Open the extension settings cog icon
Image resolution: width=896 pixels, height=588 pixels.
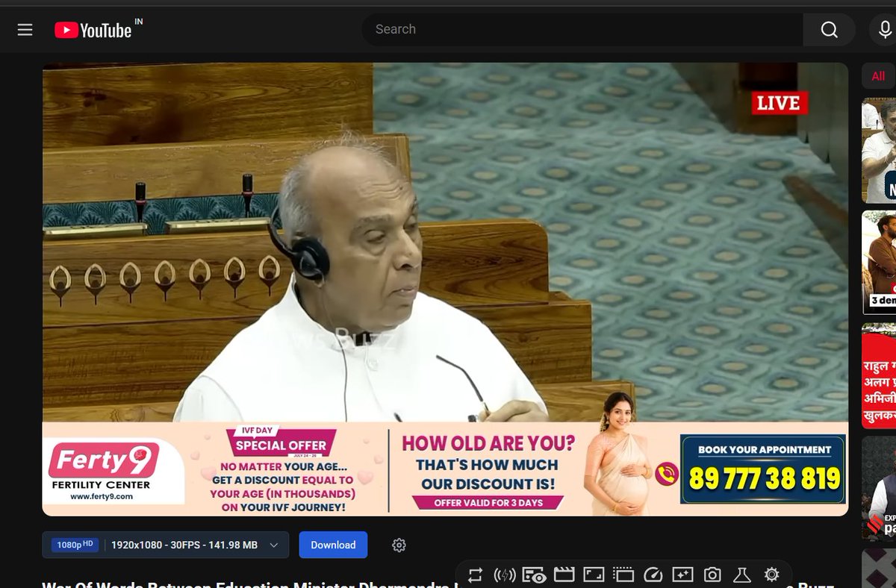[771, 575]
